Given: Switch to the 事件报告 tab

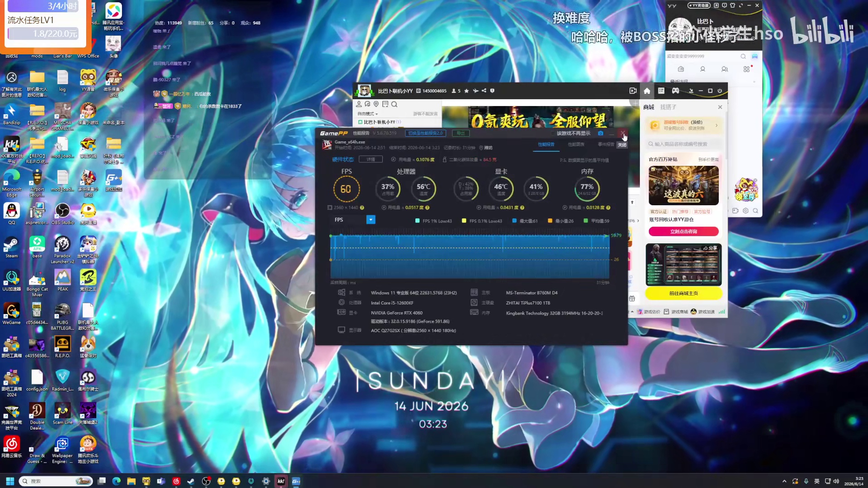Looking at the screenshot, I should (606, 145).
